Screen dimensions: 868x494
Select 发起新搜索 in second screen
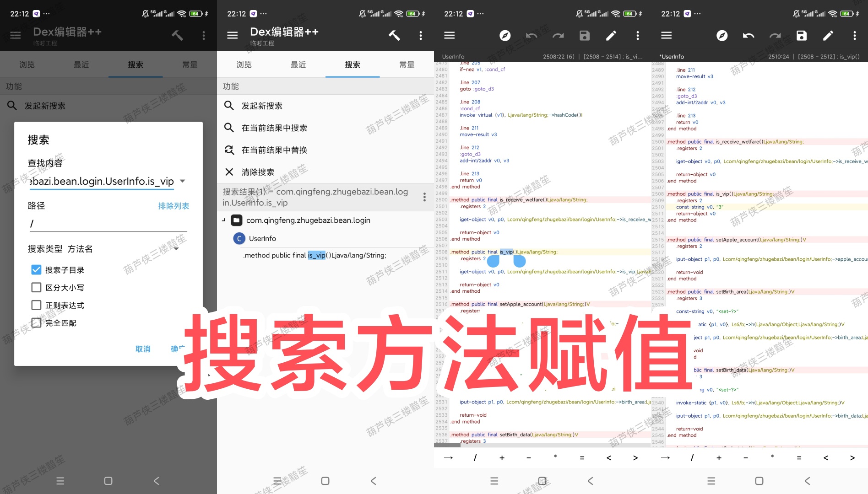point(325,106)
